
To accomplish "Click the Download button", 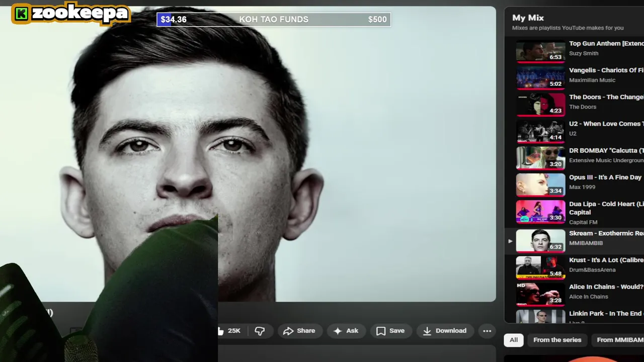I will pyautogui.click(x=445, y=331).
